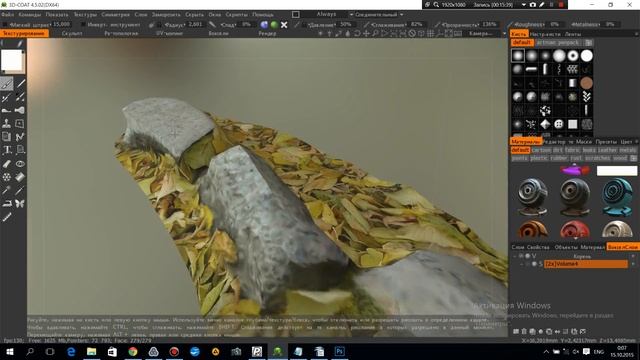This screenshot has width=640, height=360.
Task: Click the white foreground color swatch
Action: click(11, 60)
